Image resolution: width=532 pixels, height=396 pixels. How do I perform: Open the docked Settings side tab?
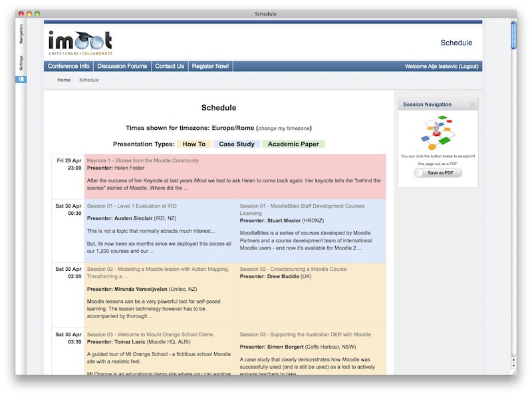click(x=21, y=63)
